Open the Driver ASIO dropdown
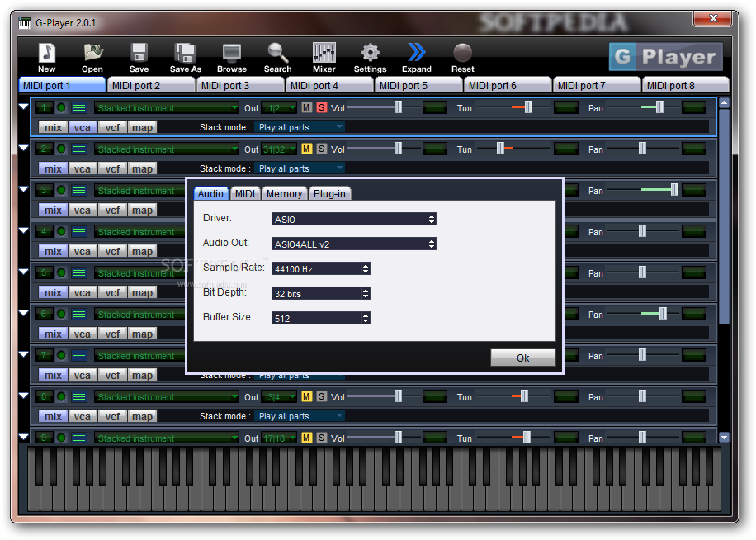The width and height of the screenshot is (756, 540). pyautogui.click(x=354, y=220)
